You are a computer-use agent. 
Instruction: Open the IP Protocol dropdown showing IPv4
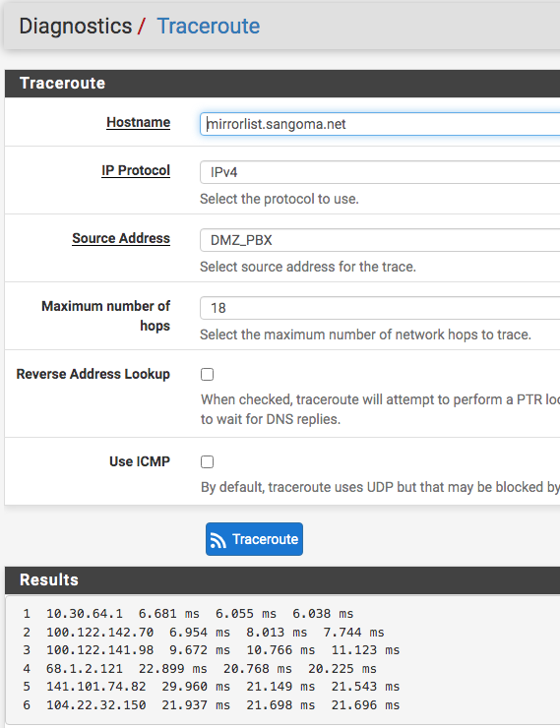coord(380,172)
